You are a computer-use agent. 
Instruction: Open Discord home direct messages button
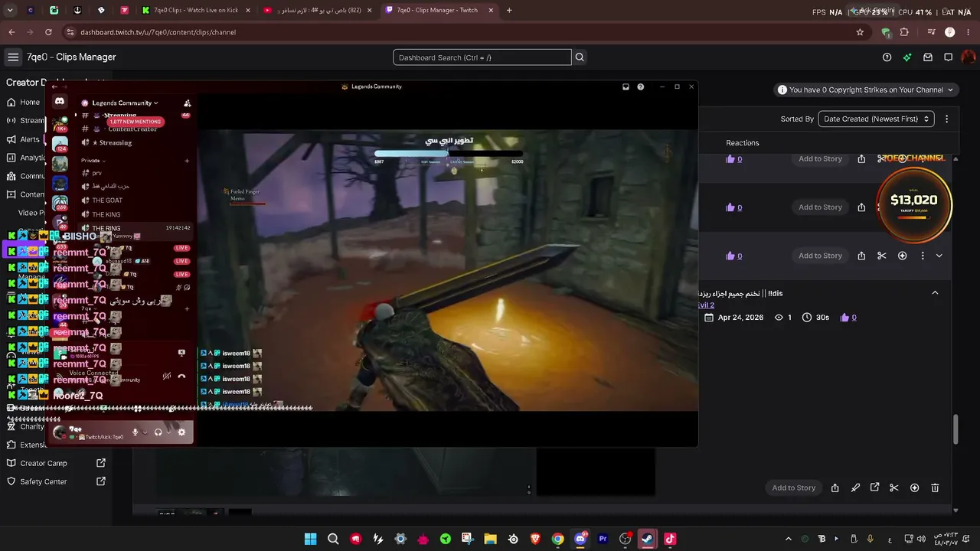click(x=60, y=102)
